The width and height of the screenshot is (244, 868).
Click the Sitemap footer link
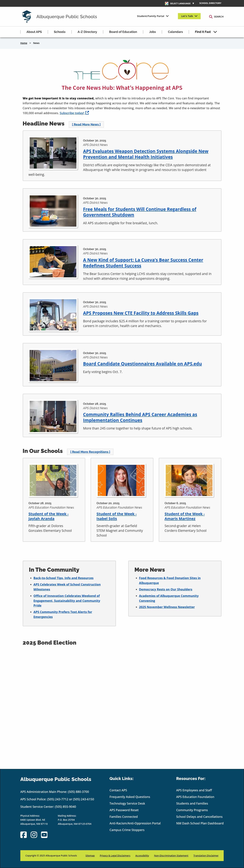click(90, 856)
